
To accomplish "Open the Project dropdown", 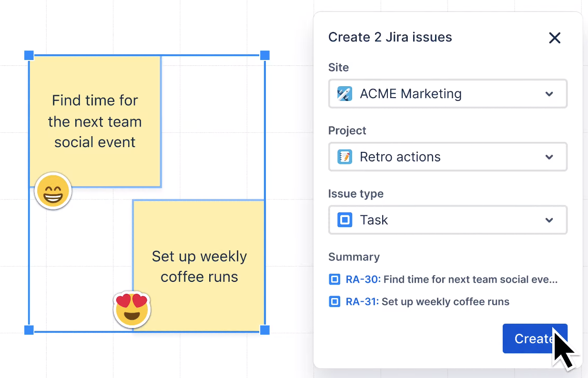I will [549, 157].
